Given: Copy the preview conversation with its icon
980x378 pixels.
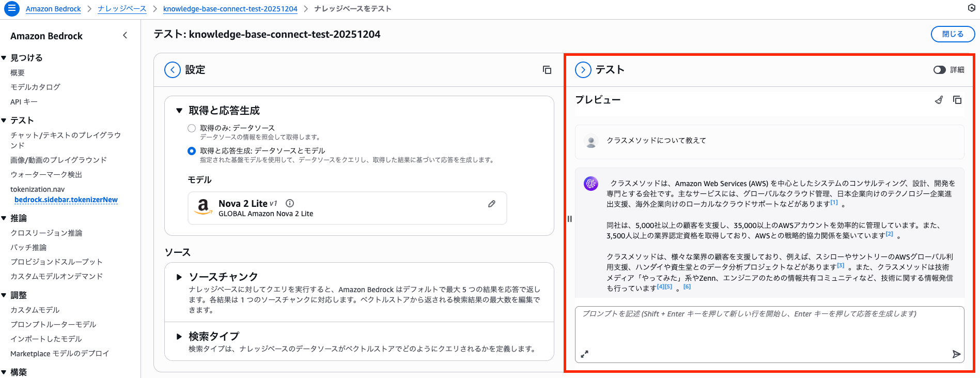Looking at the screenshot, I should [957, 100].
